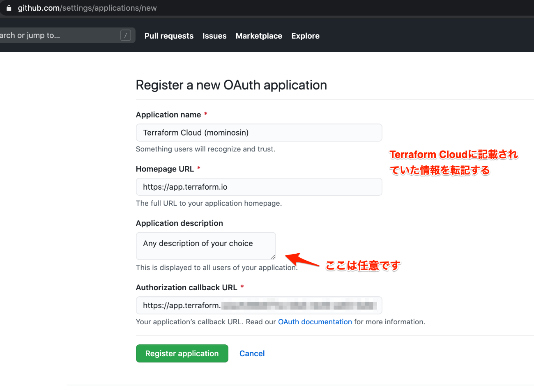The width and height of the screenshot is (534, 392).
Task: Click the 'Application name' label
Action: click(x=168, y=115)
